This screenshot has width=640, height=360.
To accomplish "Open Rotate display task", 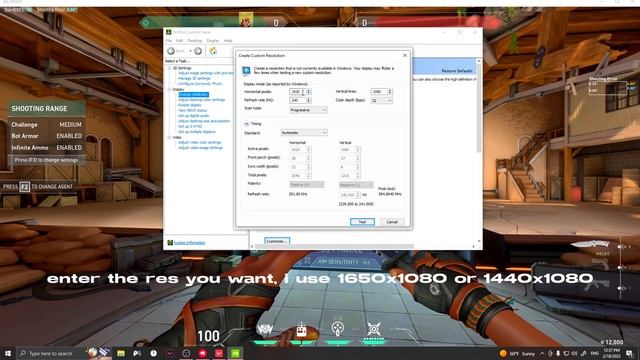I will coord(190,105).
